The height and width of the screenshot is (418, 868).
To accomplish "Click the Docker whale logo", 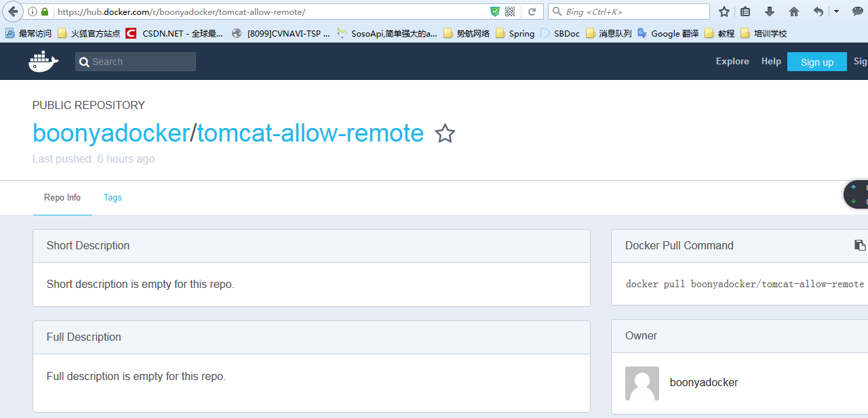I will pyautogui.click(x=43, y=62).
